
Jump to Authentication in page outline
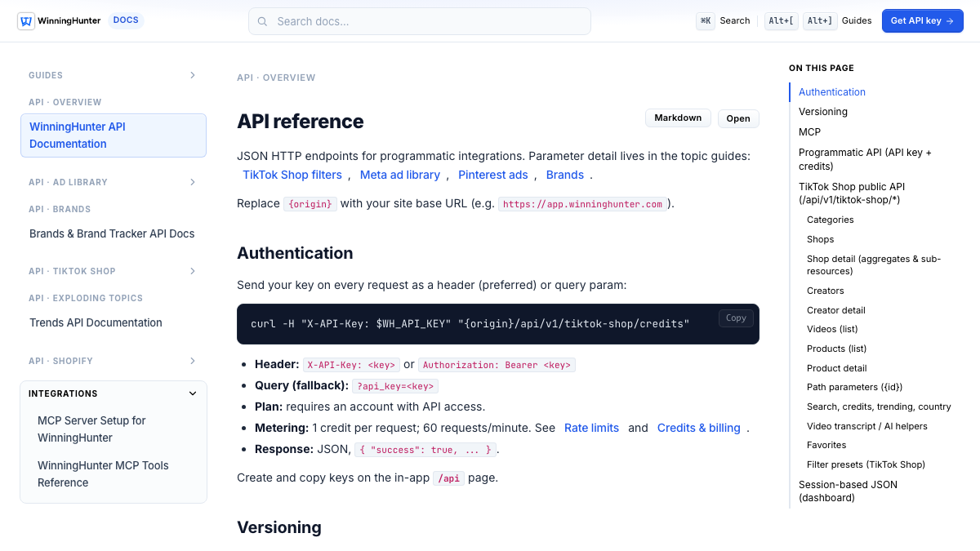click(x=832, y=92)
